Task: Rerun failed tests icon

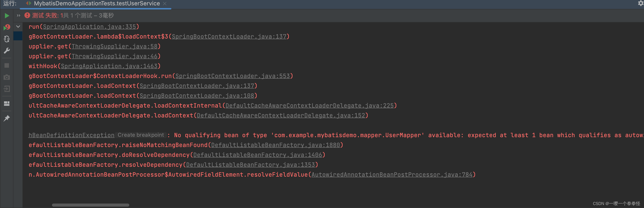Action: (x=7, y=27)
